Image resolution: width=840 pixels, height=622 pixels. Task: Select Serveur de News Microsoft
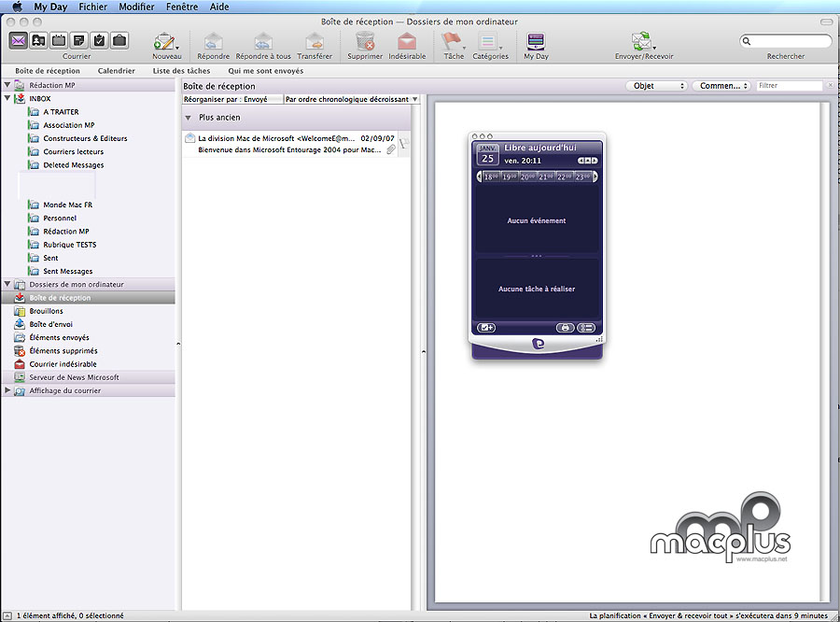coord(74,377)
